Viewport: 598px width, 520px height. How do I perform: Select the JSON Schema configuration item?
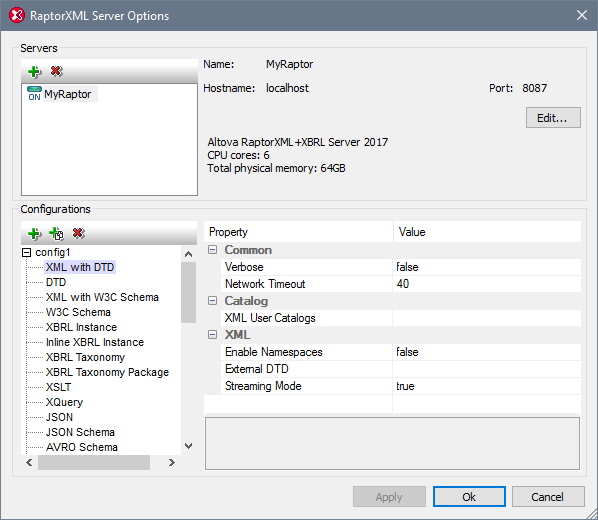[80, 432]
